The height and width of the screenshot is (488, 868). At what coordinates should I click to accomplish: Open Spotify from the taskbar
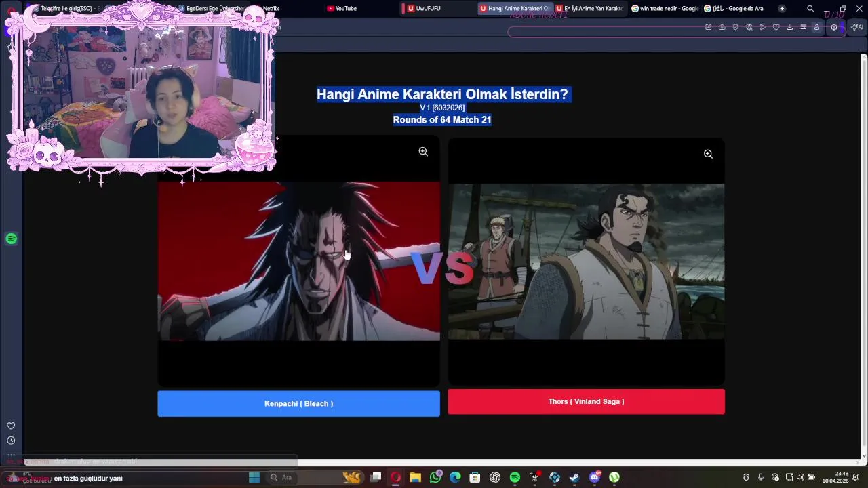coord(515,477)
